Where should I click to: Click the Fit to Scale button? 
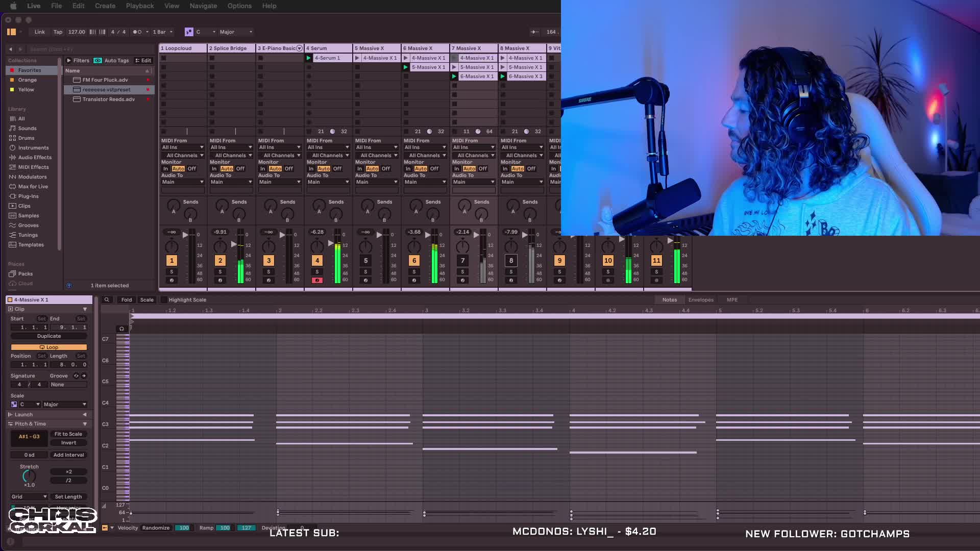click(x=68, y=434)
